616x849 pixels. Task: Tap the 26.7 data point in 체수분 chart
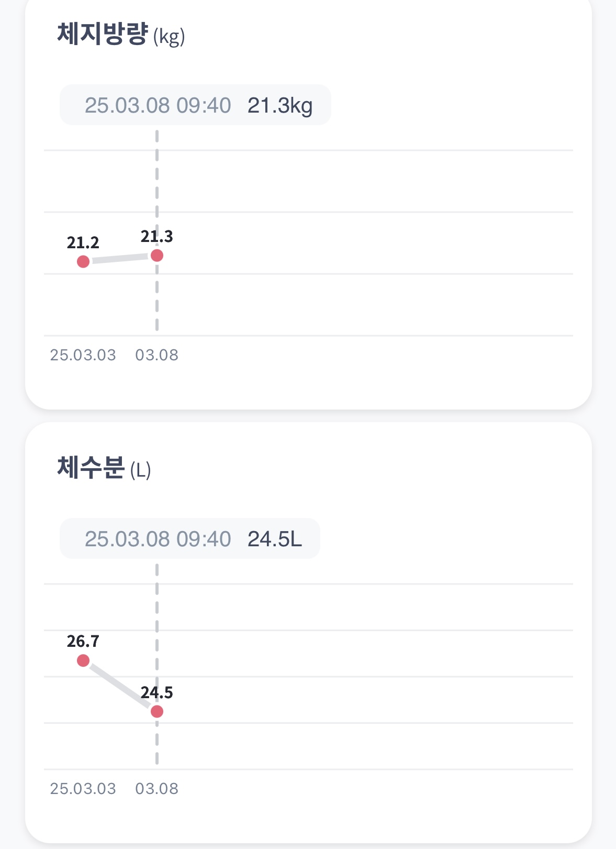[x=83, y=660]
